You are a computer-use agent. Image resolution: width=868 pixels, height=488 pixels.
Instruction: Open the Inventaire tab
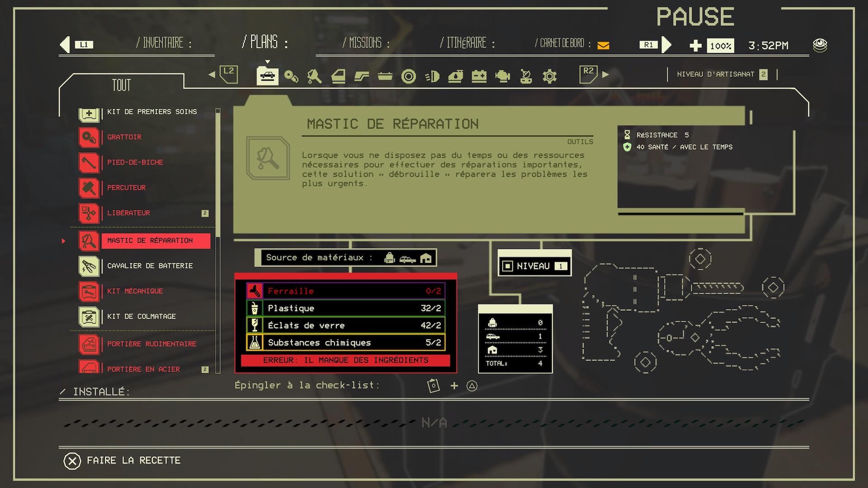(x=164, y=43)
